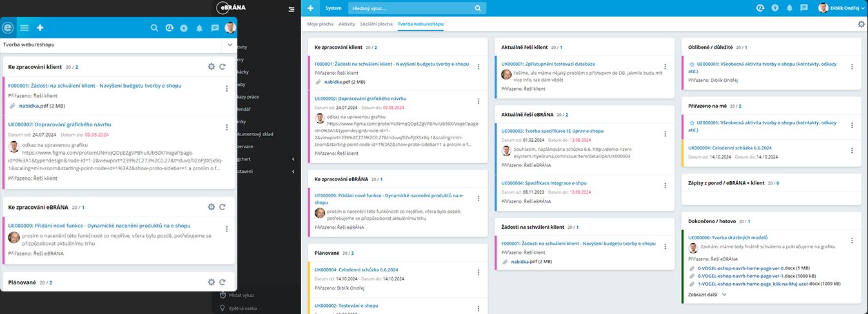
Task: Open notifications bell in desktop top bar
Action: click(x=789, y=8)
